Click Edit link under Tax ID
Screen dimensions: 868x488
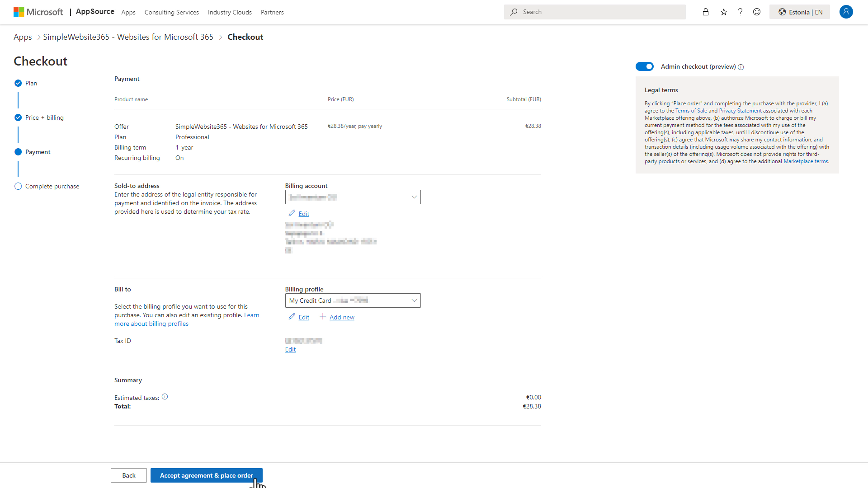click(290, 349)
